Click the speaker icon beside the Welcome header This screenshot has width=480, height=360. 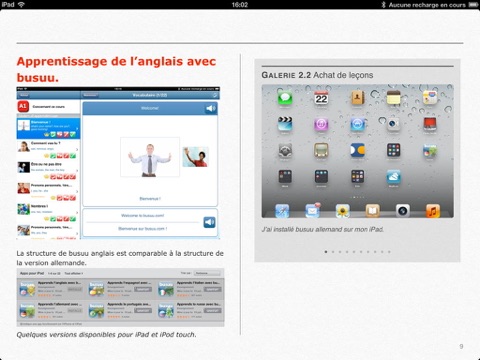211,108
